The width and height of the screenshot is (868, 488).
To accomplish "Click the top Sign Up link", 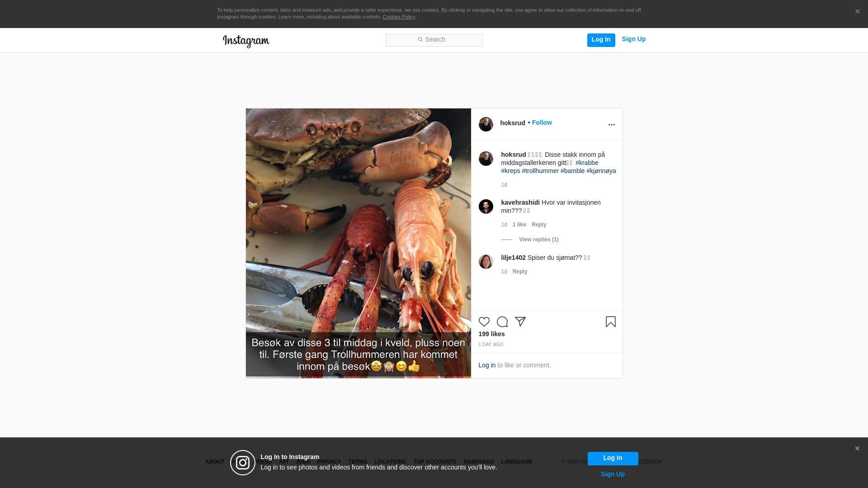I will (633, 39).
